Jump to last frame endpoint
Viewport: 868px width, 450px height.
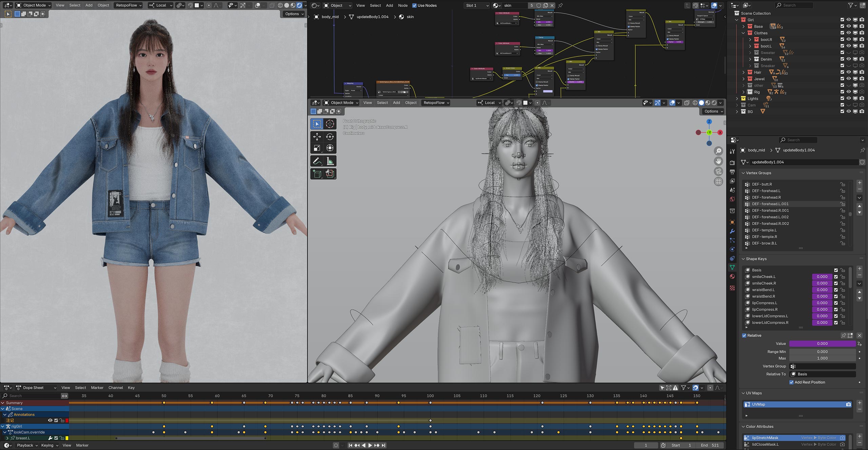pyautogui.click(x=383, y=445)
